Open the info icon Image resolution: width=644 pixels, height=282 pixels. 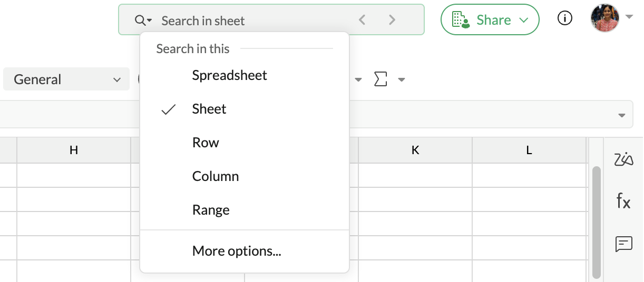564,19
